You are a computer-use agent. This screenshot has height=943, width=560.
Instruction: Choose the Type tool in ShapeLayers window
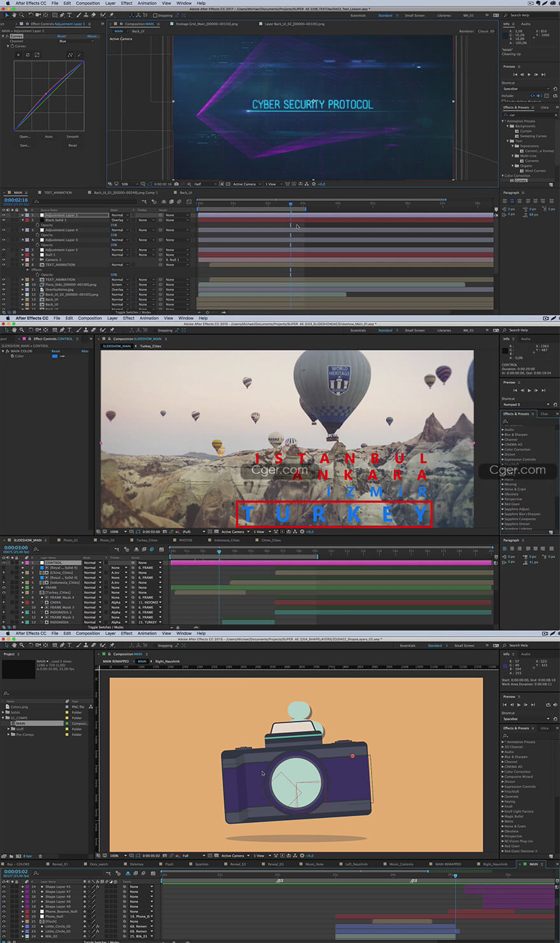69,645
